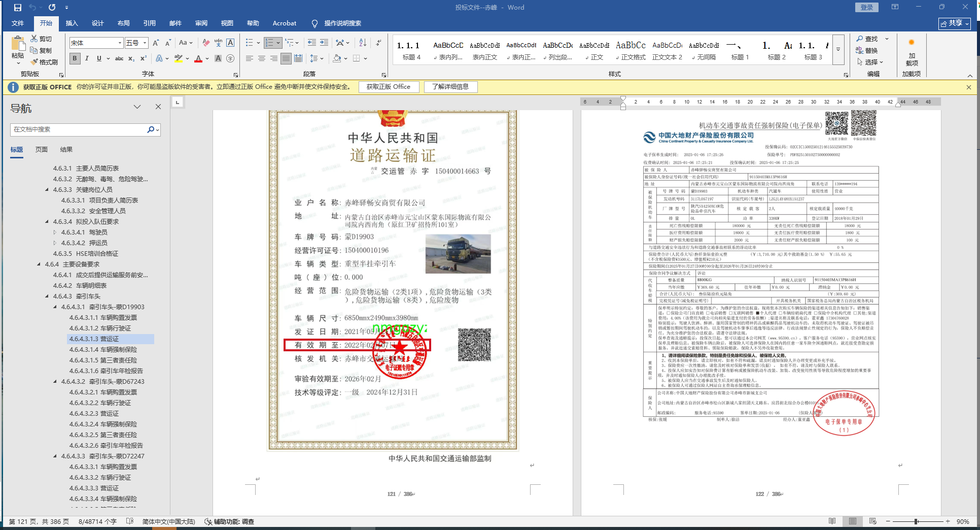Toggle superscript formatting
980x530 pixels.
[x=144, y=58]
